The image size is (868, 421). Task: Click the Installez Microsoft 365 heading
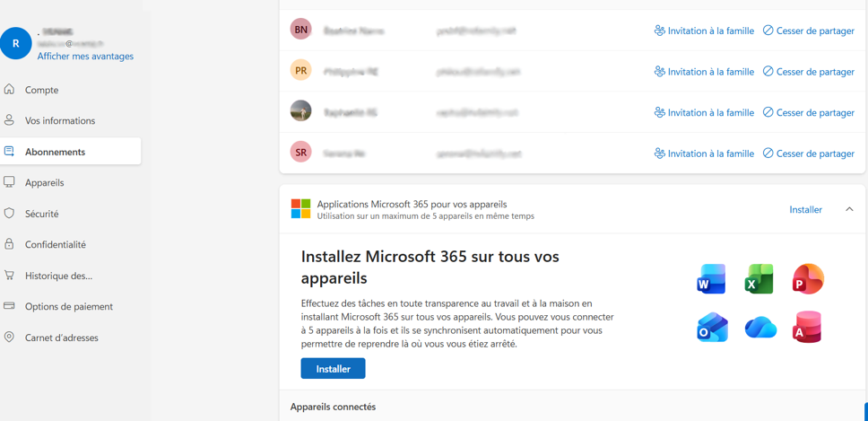[430, 267]
